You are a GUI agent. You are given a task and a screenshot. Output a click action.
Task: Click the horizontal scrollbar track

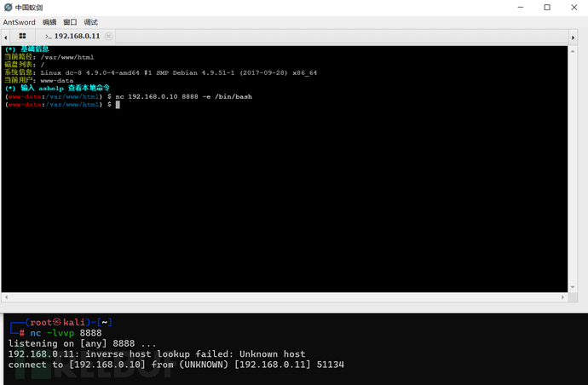[285, 297]
